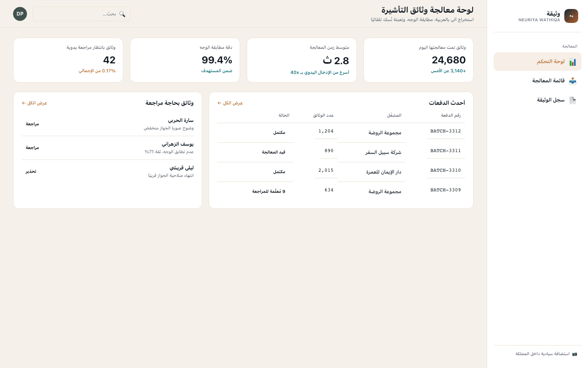Open لوحة التحكم in the sidebar

point(537,62)
